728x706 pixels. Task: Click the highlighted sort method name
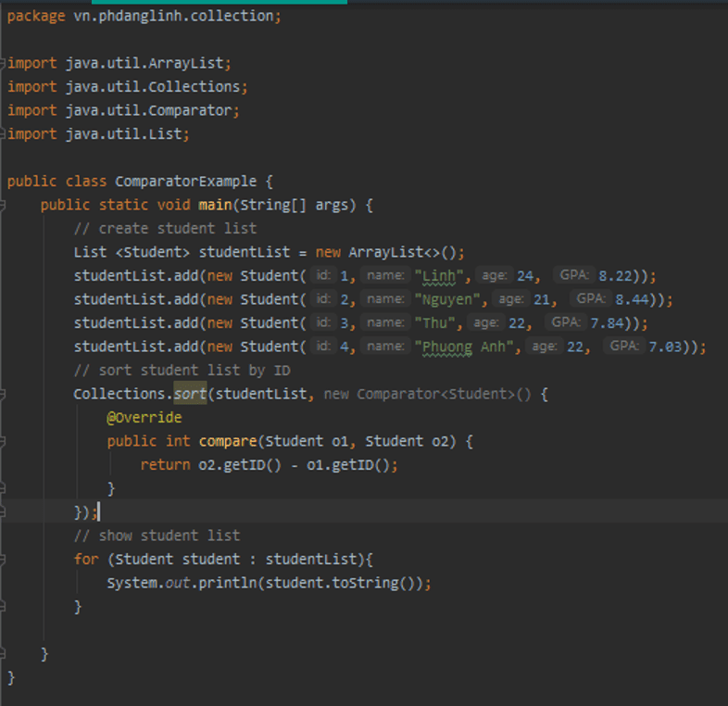[x=190, y=394]
